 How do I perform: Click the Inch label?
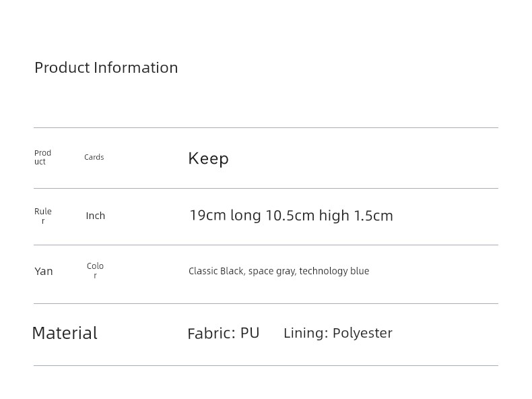(96, 216)
